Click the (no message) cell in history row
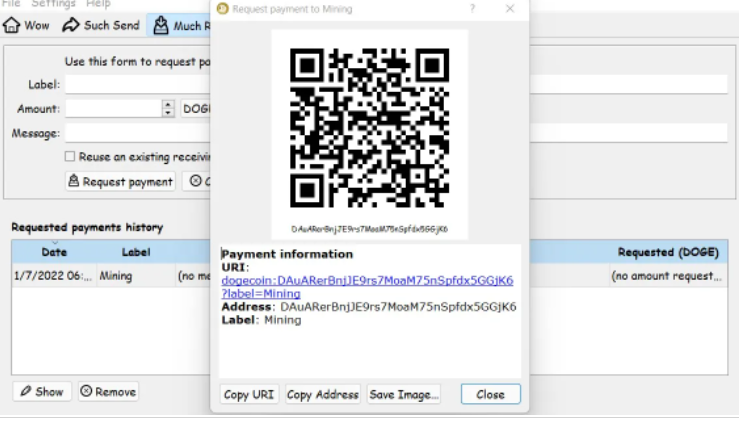The height and width of the screenshot is (421, 739). (x=194, y=276)
